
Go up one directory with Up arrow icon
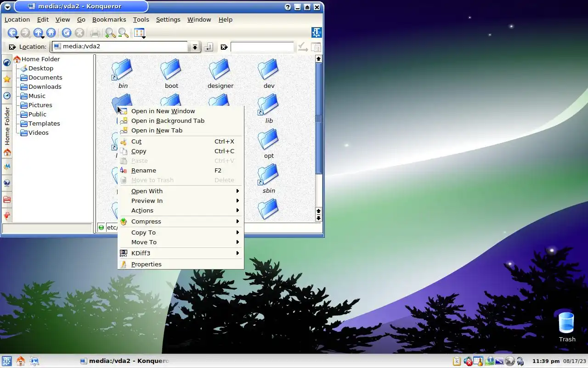pyautogui.click(x=38, y=33)
